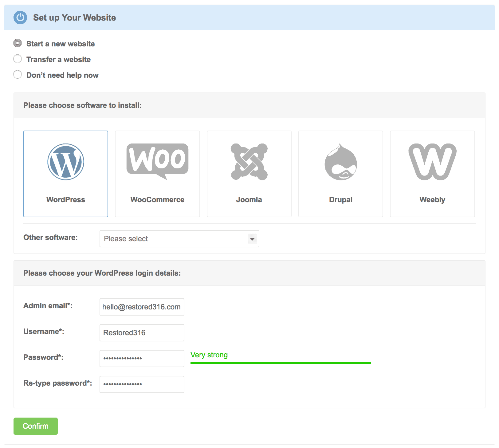Click the Username label
Image resolution: width=499 pixels, height=448 pixels.
pyautogui.click(x=44, y=332)
